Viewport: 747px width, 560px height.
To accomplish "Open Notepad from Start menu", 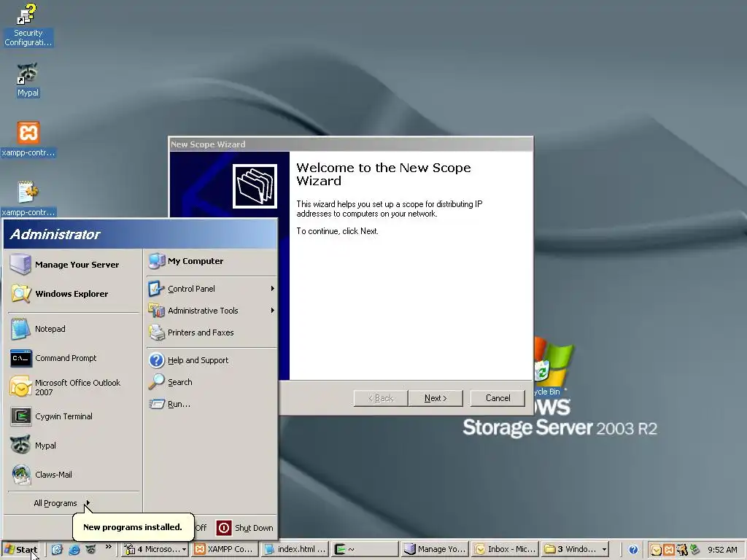I will [x=74, y=329].
